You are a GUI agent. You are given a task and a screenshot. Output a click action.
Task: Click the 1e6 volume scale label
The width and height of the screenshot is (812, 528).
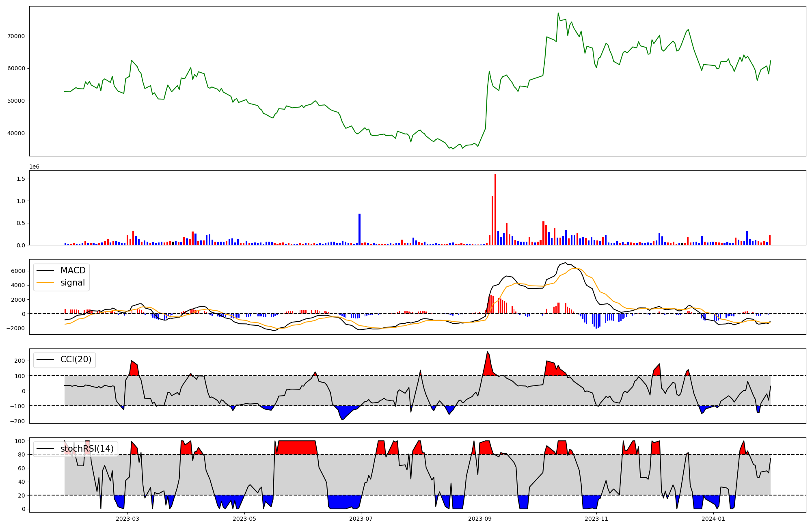34,167
